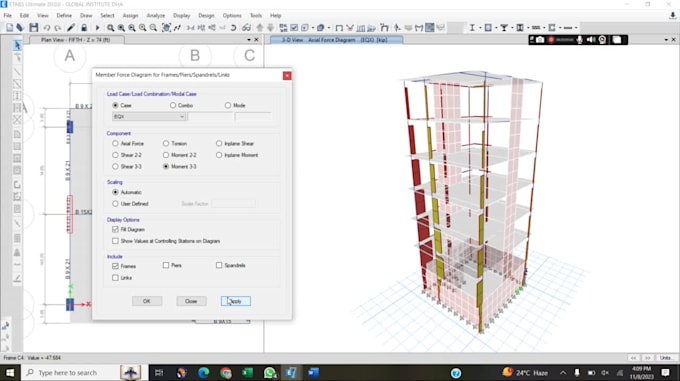680x381 pixels.
Task: Select the Combo radio button
Action: pos(173,105)
